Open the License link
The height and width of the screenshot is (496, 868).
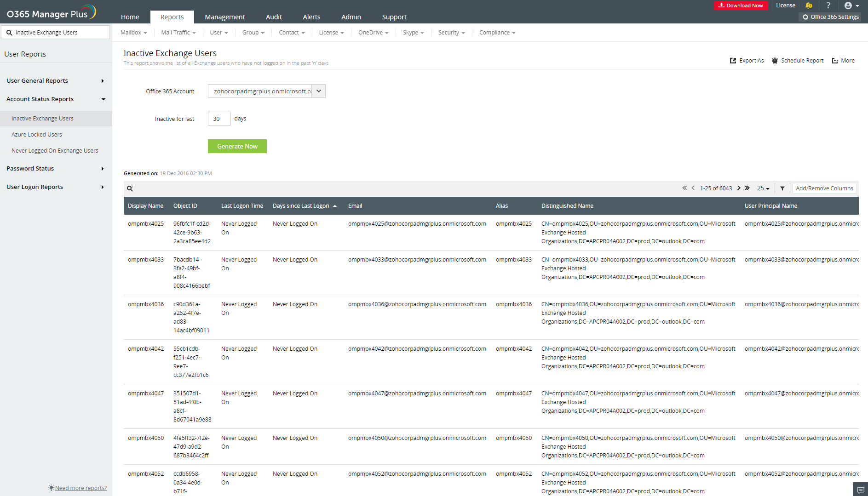786,6
